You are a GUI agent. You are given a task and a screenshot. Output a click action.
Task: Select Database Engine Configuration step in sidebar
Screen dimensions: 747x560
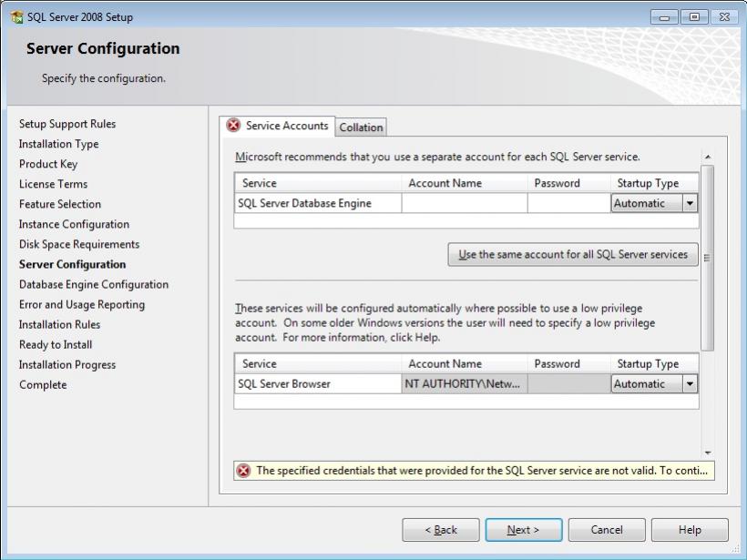coord(94,284)
